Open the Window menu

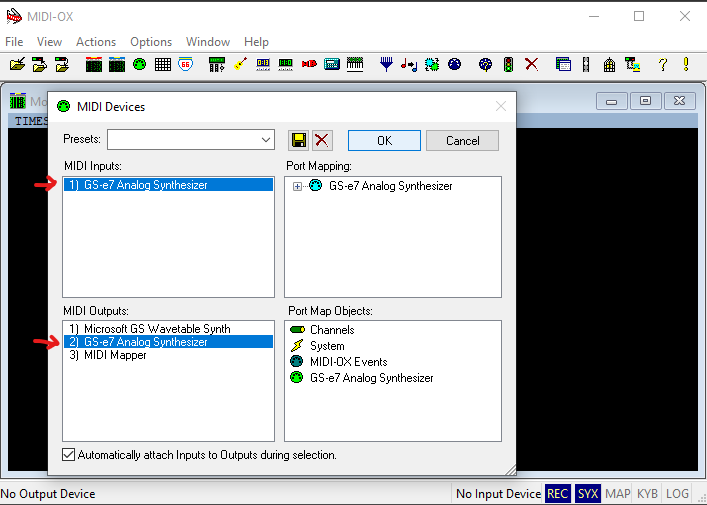(208, 42)
